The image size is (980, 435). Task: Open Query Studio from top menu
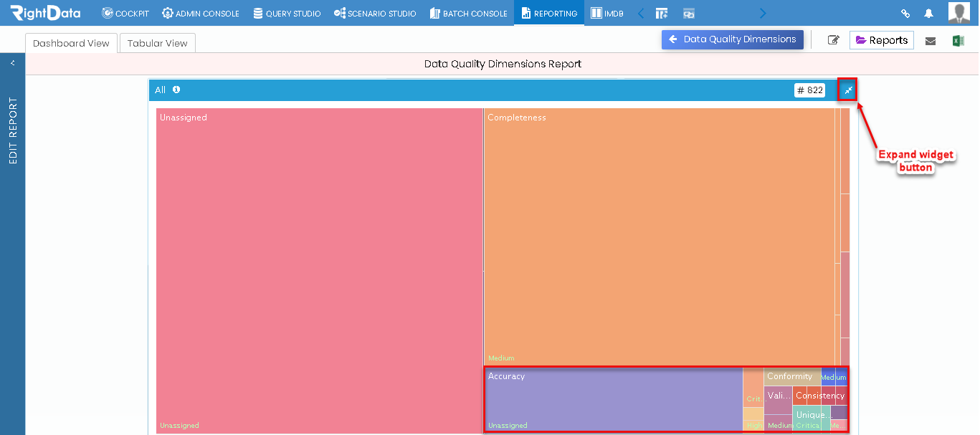tap(287, 14)
